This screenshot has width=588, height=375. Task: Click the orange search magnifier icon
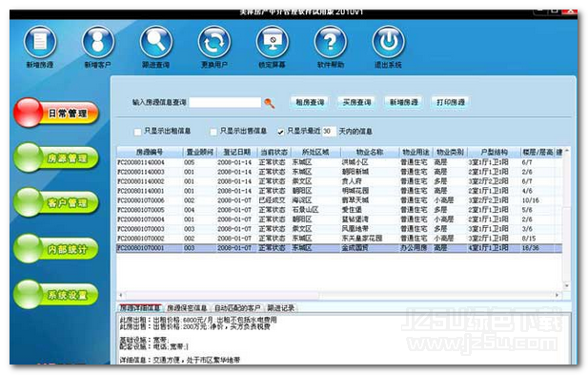coord(270,103)
